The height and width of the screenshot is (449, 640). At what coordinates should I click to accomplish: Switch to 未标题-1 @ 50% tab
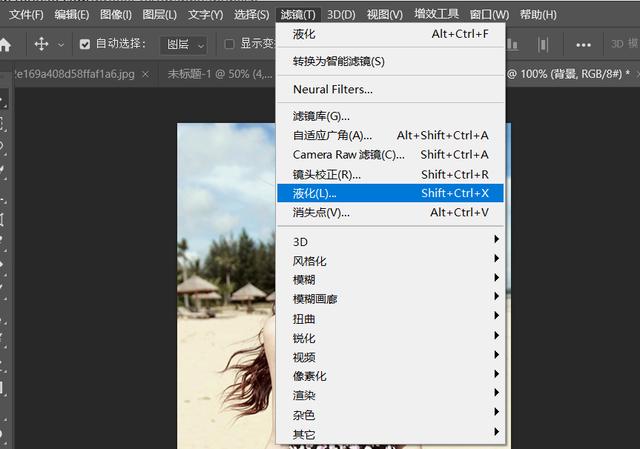[218, 74]
